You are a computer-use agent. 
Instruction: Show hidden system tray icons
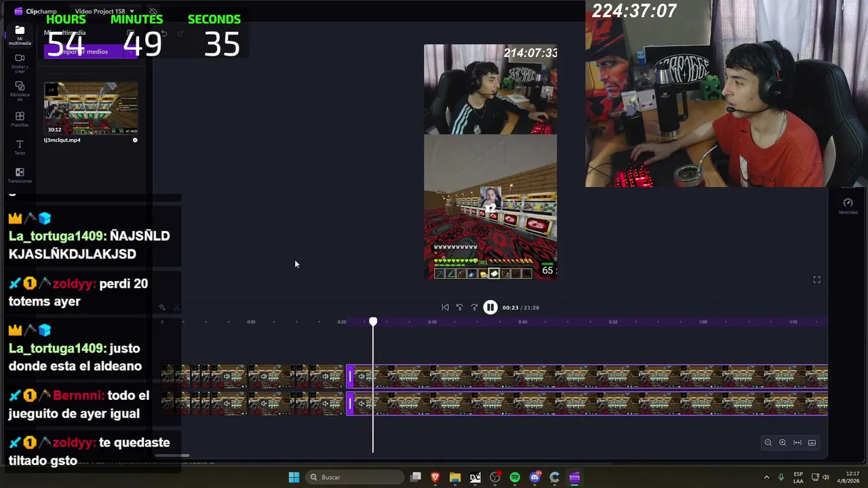[767, 477]
